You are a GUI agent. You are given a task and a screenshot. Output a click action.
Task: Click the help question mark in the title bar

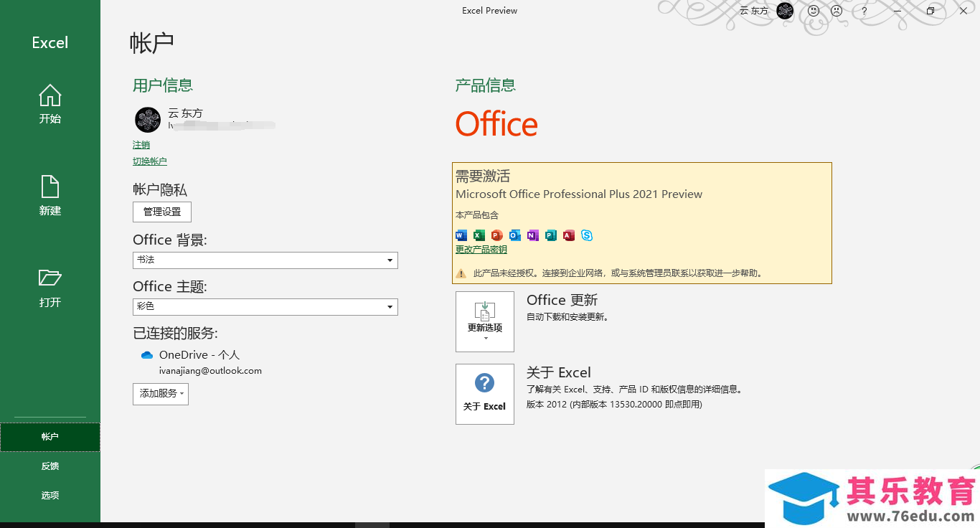click(x=864, y=11)
